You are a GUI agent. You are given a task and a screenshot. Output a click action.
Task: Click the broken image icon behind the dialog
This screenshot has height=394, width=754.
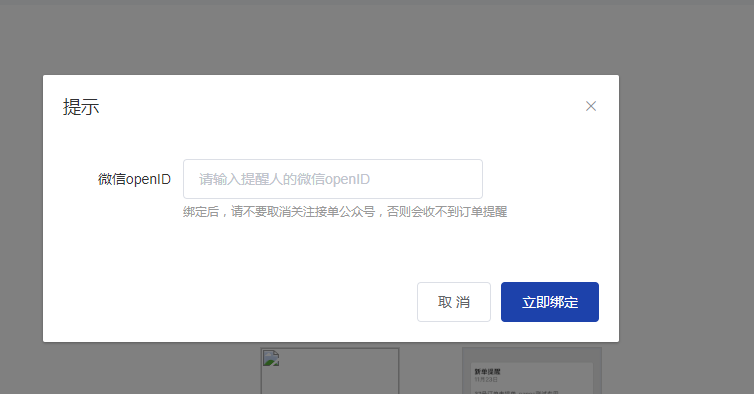point(271,358)
